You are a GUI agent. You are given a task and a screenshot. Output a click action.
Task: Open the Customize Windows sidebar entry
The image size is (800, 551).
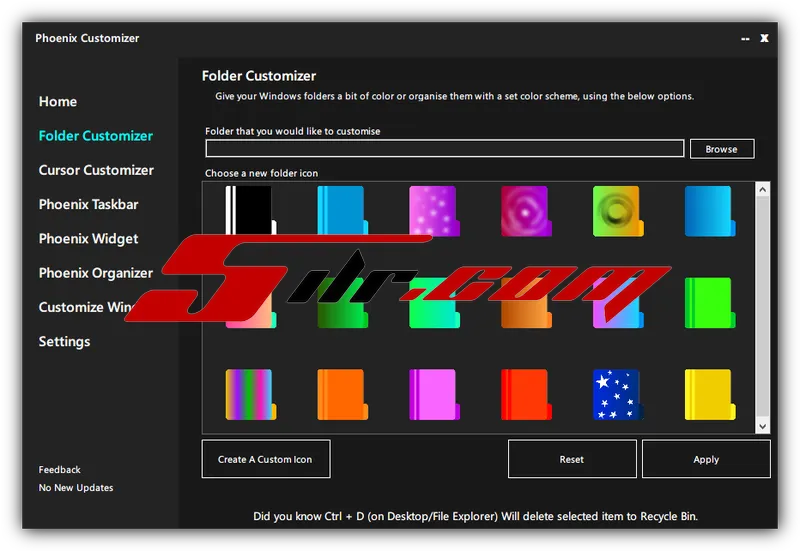click(x=86, y=307)
